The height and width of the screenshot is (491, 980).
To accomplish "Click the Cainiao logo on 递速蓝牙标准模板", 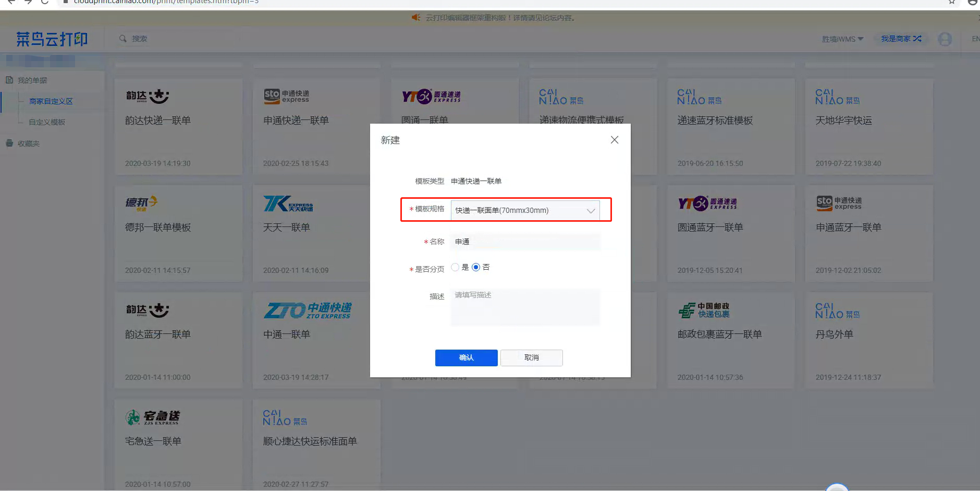I will pyautogui.click(x=699, y=97).
